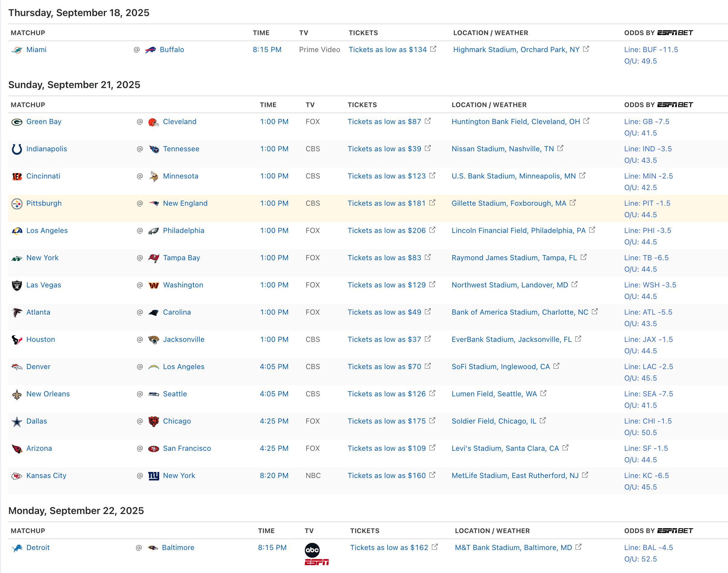Click the Baltimore Ravens logo

click(x=152, y=548)
